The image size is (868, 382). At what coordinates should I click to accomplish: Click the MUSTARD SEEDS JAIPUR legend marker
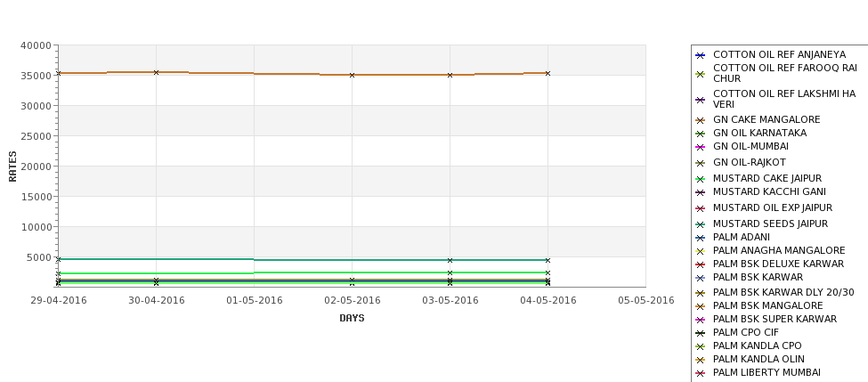click(701, 224)
